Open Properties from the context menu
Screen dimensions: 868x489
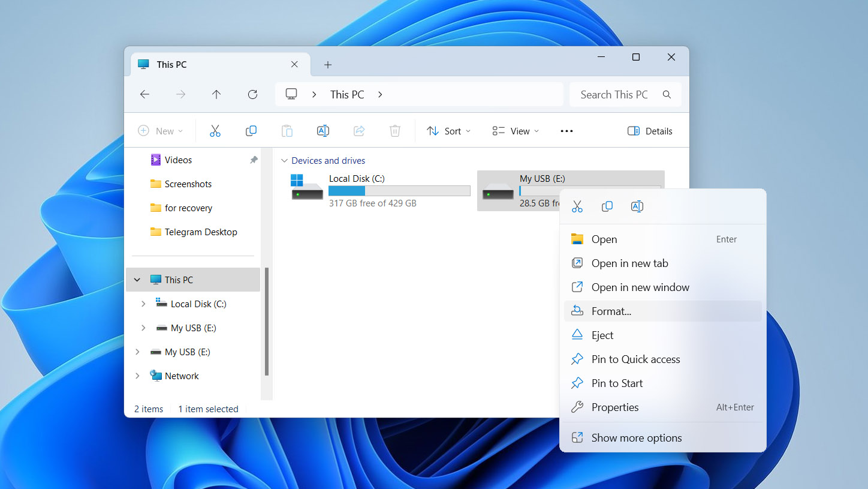click(663, 407)
